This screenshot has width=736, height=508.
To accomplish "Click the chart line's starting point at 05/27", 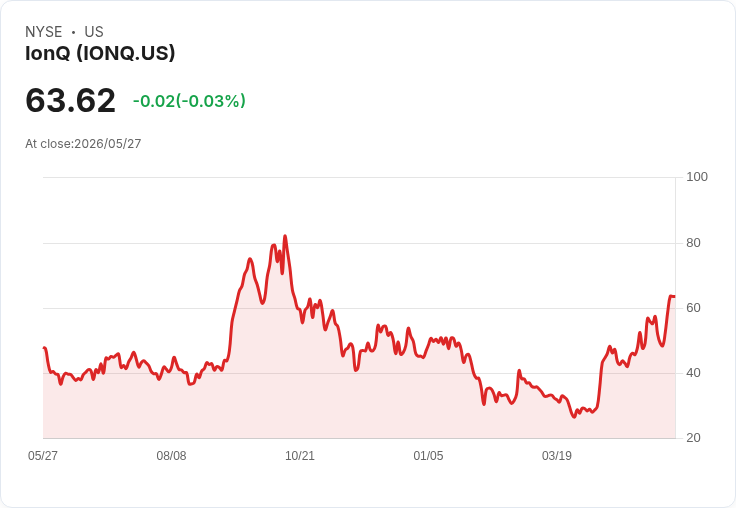I will pyautogui.click(x=44, y=348).
